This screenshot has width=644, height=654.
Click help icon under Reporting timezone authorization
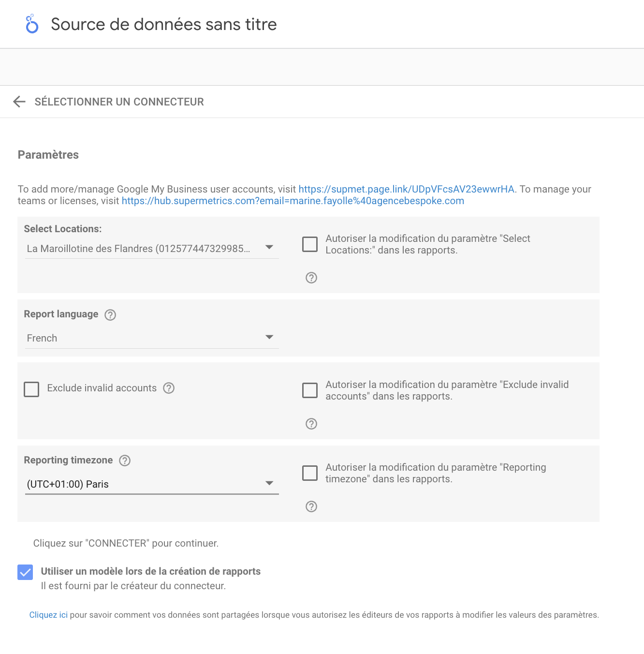pyautogui.click(x=311, y=506)
